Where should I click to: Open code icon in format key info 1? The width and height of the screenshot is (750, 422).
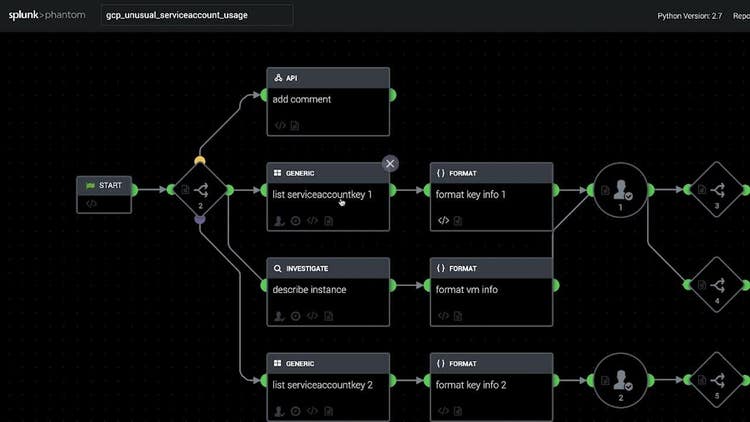coord(444,221)
